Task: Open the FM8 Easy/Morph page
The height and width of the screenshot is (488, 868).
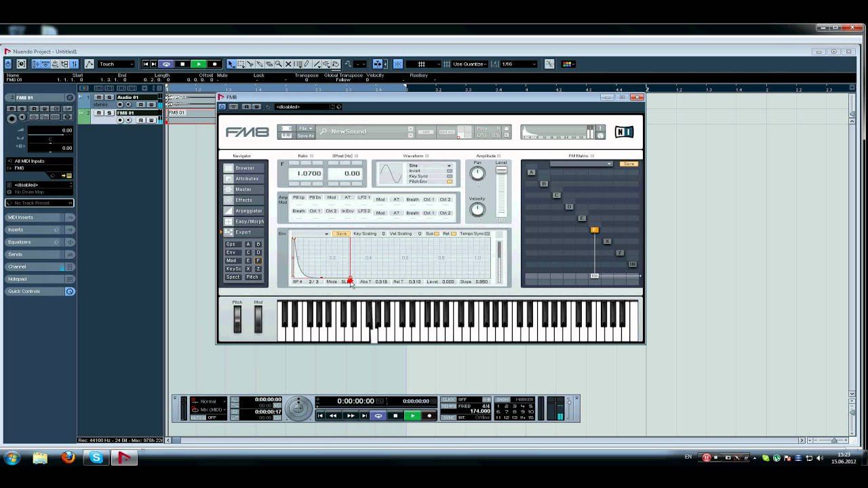Action: click(x=244, y=222)
